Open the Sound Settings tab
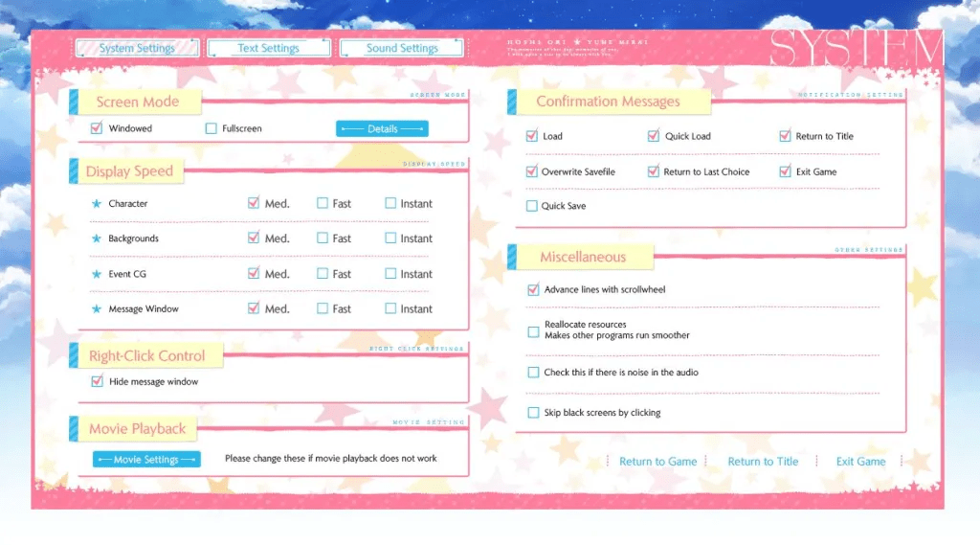The width and height of the screenshot is (980, 545). [402, 48]
